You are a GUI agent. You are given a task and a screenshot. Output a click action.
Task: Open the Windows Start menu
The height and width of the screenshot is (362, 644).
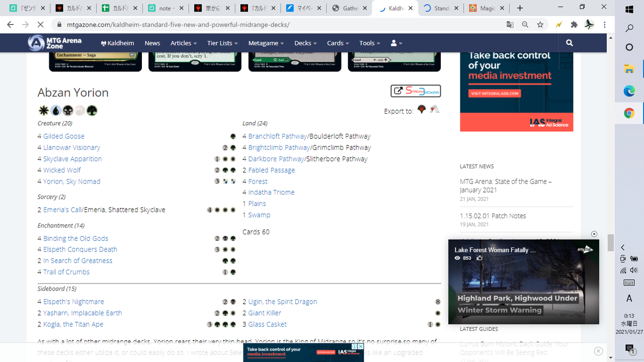point(629,10)
